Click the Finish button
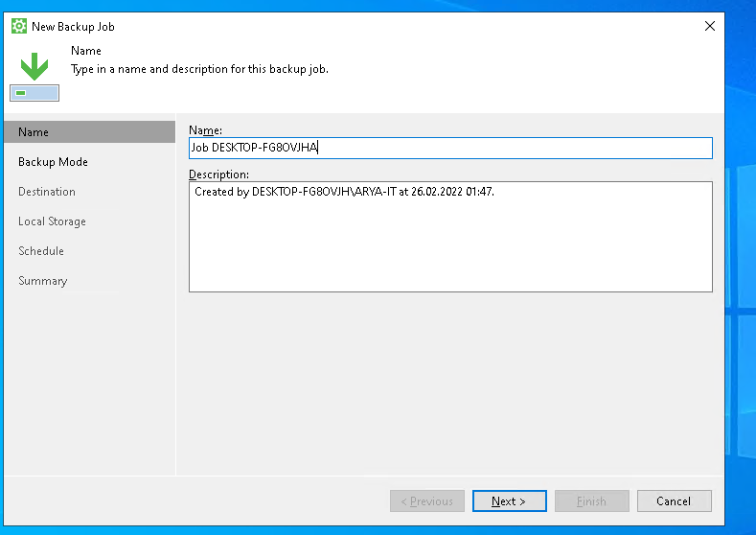 click(x=591, y=501)
